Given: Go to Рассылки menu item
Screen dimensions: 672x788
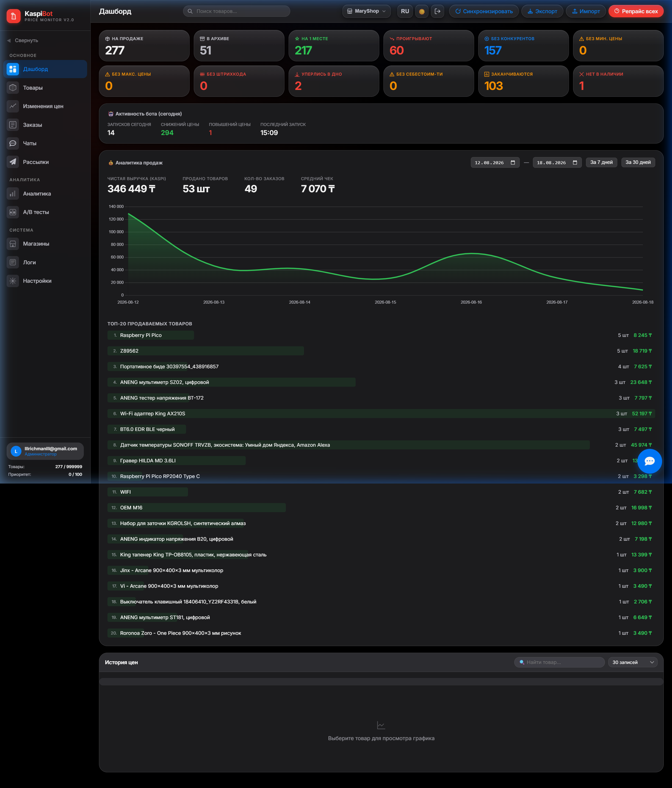Looking at the screenshot, I should (45, 162).
